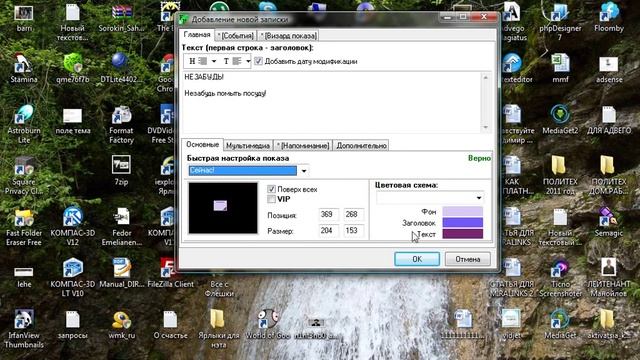
Task: Select the World of Goo desktop icon
Action: pyautogui.click(x=268, y=324)
